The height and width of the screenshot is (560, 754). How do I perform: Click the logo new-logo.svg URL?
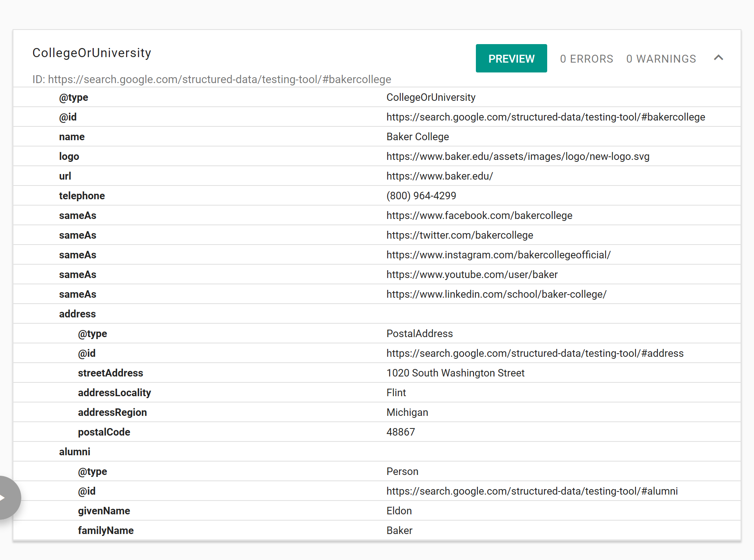[518, 156]
